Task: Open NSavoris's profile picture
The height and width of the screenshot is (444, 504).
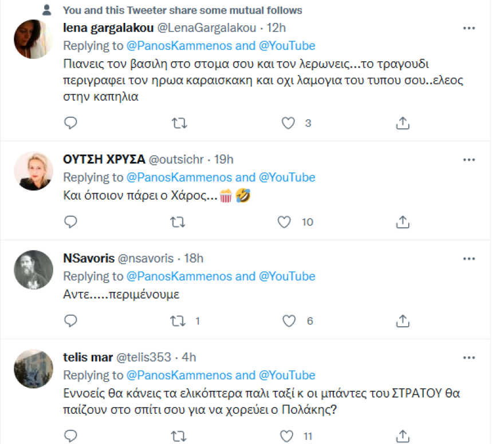Action: [33, 269]
